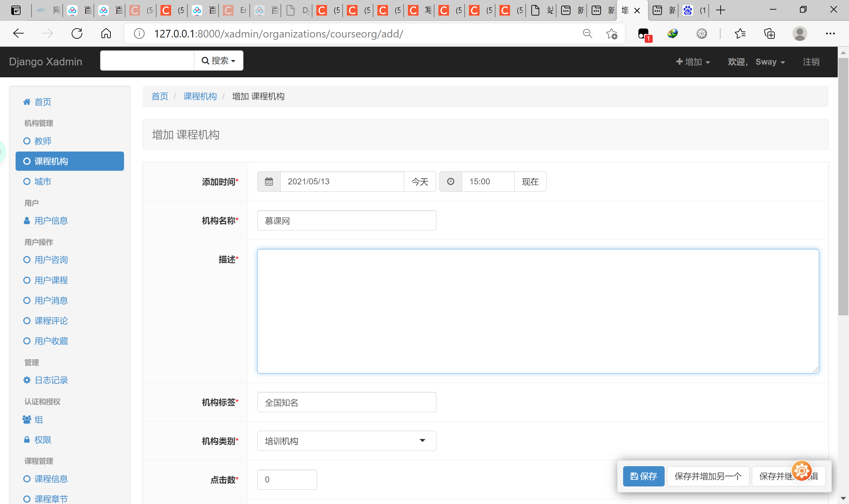The width and height of the screenshot is (849, 504).
Task: Click the blue 保存 button
Action: (x=643, y=476)
